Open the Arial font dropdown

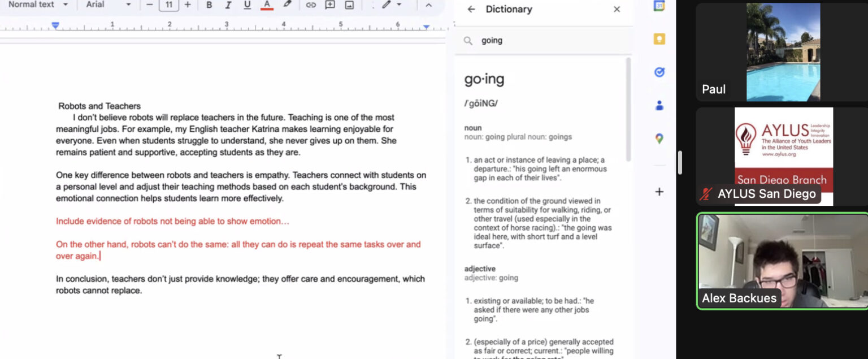tap(108, 5)
